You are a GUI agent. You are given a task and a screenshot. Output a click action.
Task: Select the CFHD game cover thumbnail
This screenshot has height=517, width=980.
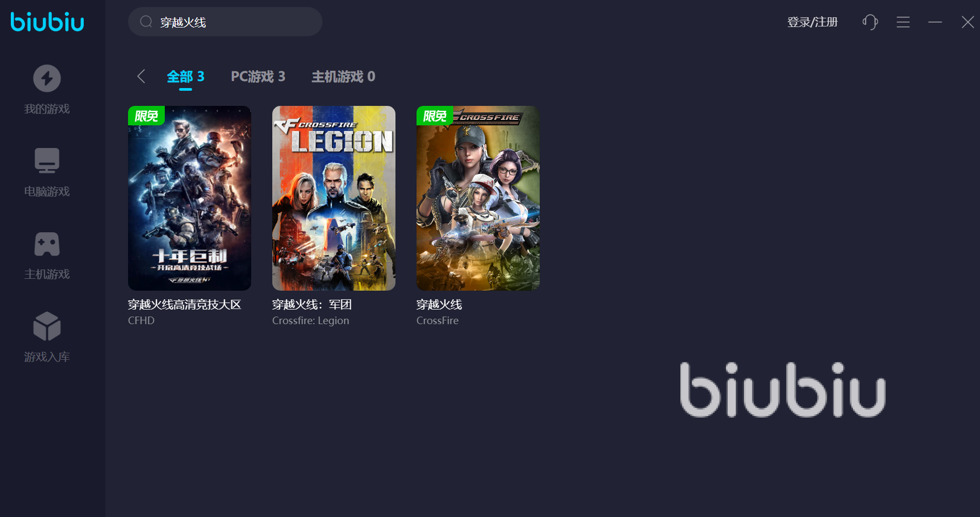coord(190,198)
